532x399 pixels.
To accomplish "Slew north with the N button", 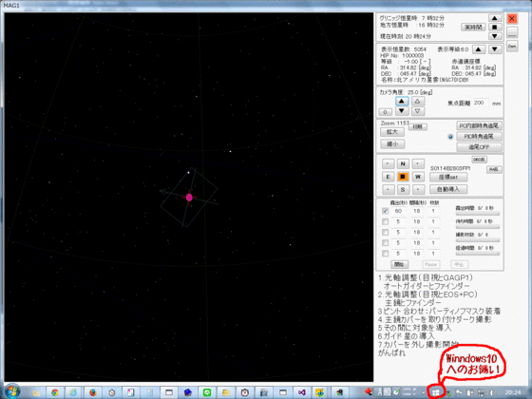I will [x=403, y=163].
